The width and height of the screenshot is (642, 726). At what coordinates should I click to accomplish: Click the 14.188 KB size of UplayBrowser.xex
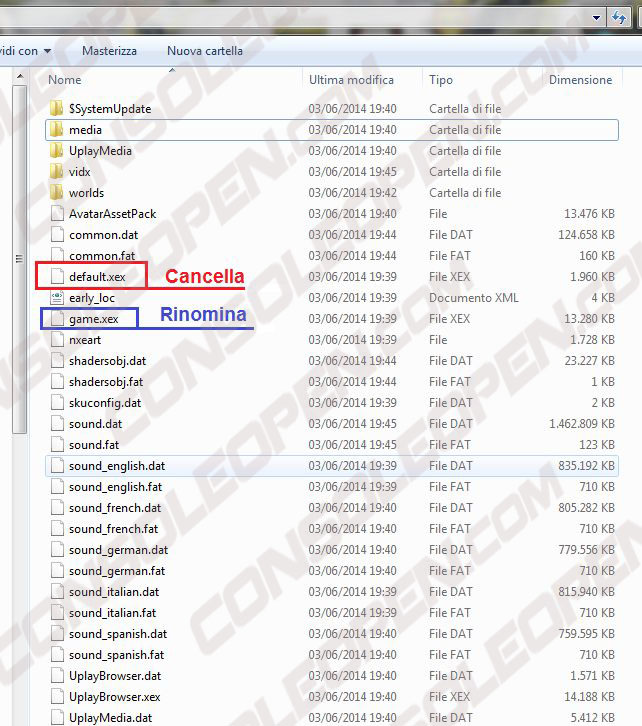click(x=589, y=696)
